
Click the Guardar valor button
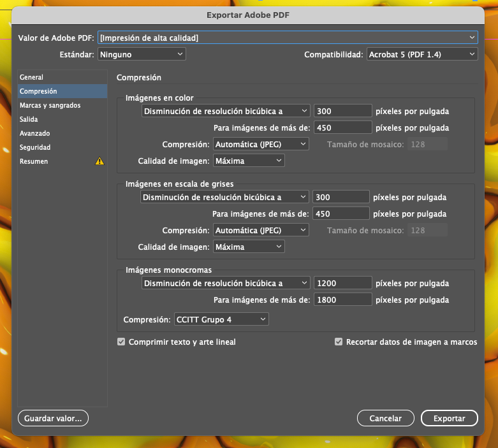tap(53, 418)
